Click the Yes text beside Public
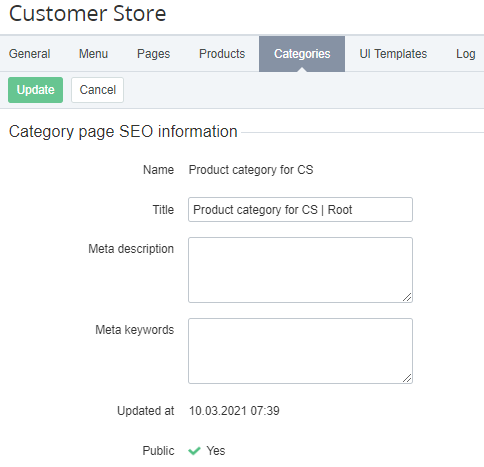 pyautogui.click(x=216, y=451)
